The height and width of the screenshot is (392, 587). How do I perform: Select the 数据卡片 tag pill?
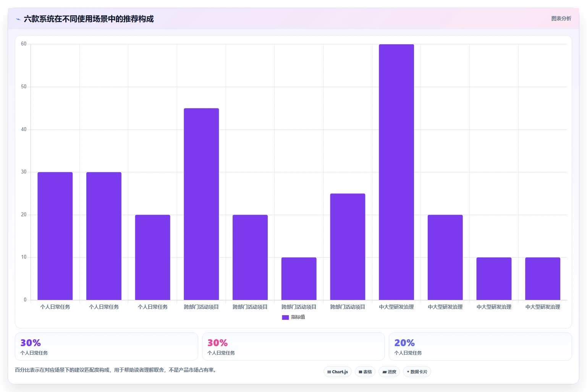tap(417, 372)
